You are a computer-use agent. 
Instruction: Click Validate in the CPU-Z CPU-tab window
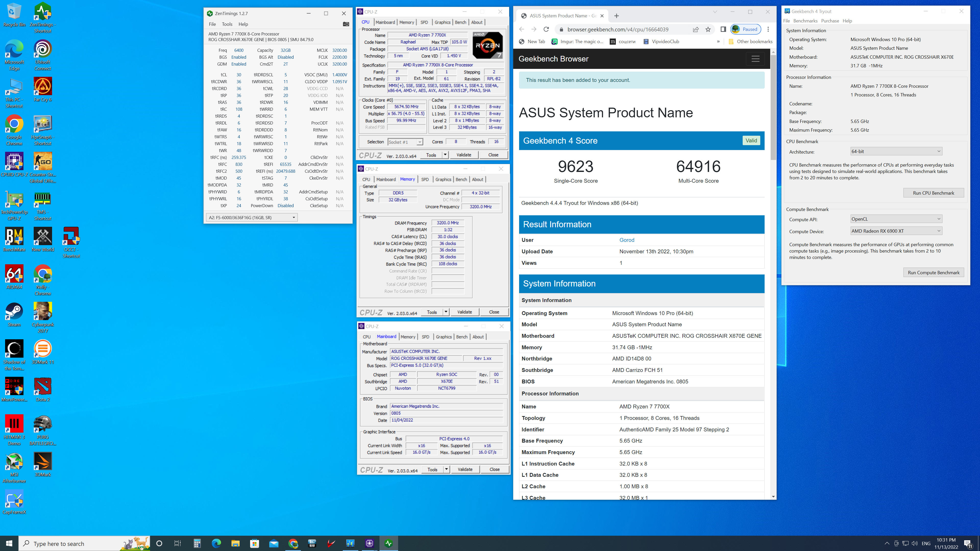pos(463,155)
